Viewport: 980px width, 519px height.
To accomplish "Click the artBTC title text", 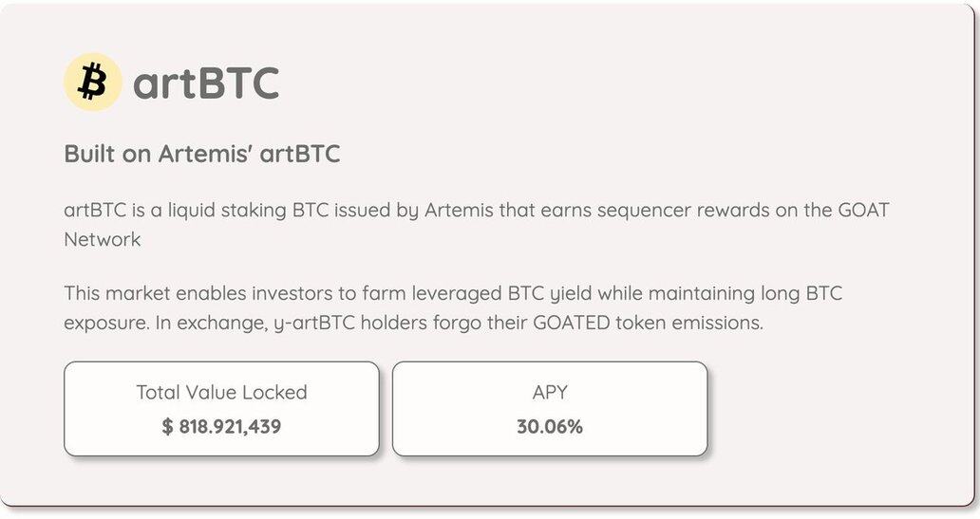I will click(206, 83).
